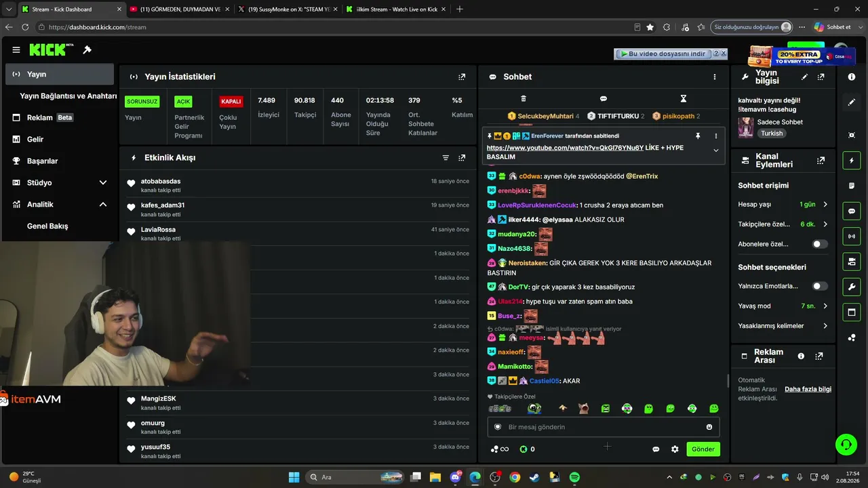Open the pinned message three-dot options
The height and width of the screenshot is (488, 868).
715,136
